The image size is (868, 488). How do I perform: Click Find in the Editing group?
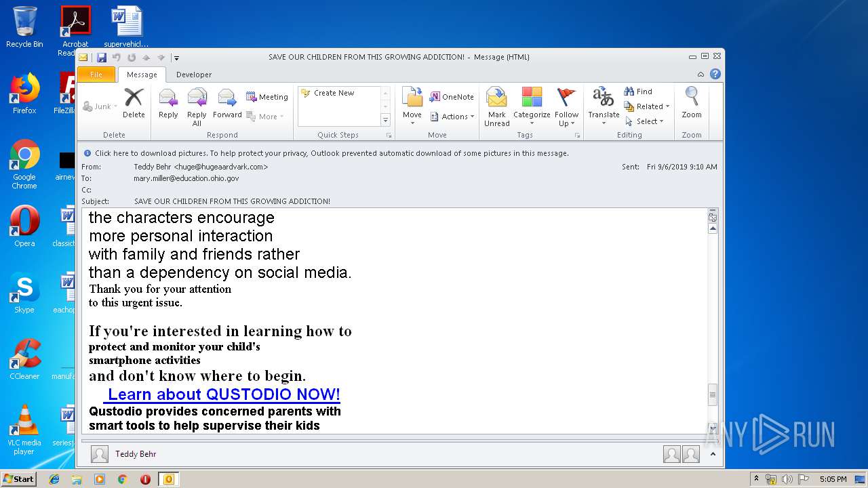point(638,91)
